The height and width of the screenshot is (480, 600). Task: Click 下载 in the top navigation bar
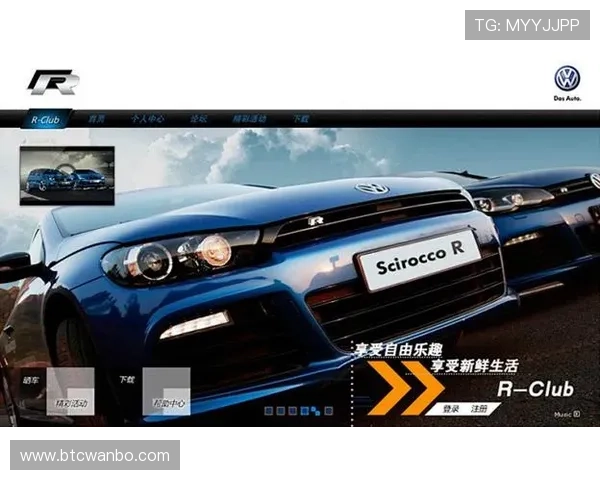pyautogui.click(x=301, y=119)
